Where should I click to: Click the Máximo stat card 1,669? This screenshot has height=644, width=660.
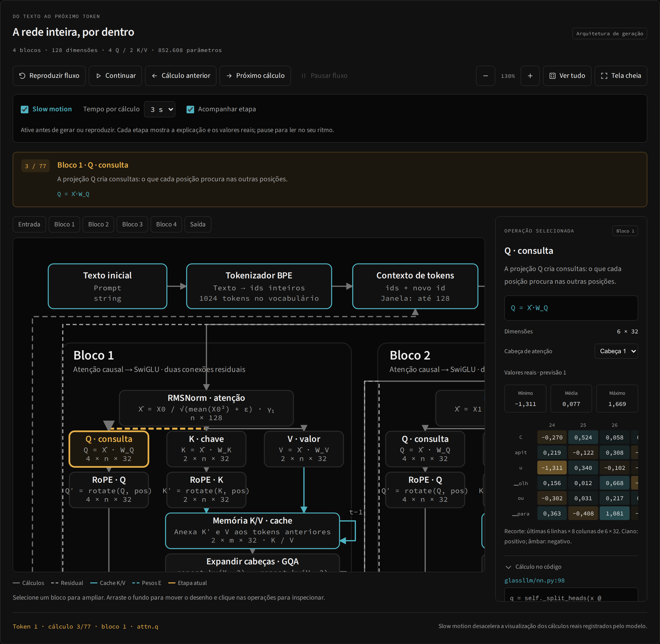[617, 398]
